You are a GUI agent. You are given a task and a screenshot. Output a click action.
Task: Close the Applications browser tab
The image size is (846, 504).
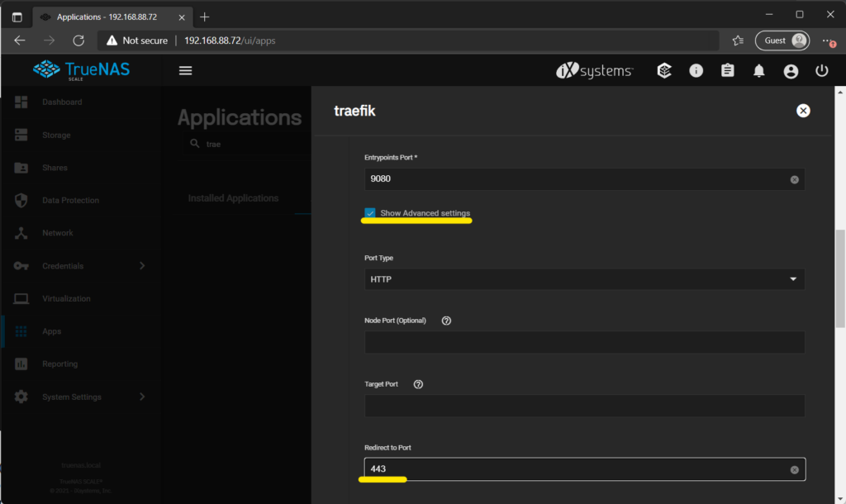(182, 17)
